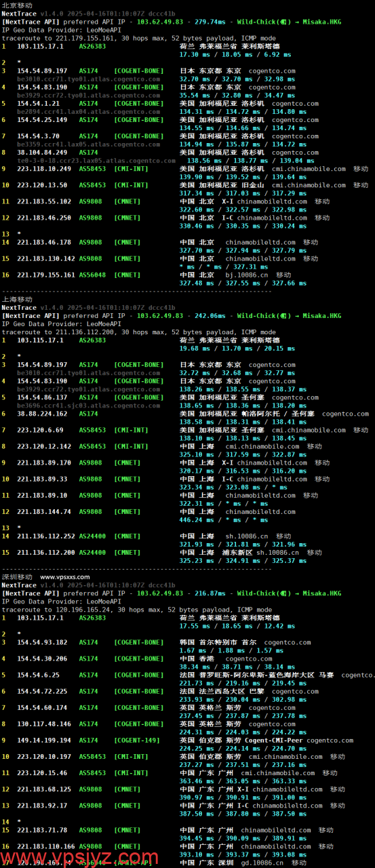Select the IP address 211.136.112.252
The image size is (375, 868).
[45, 536]
